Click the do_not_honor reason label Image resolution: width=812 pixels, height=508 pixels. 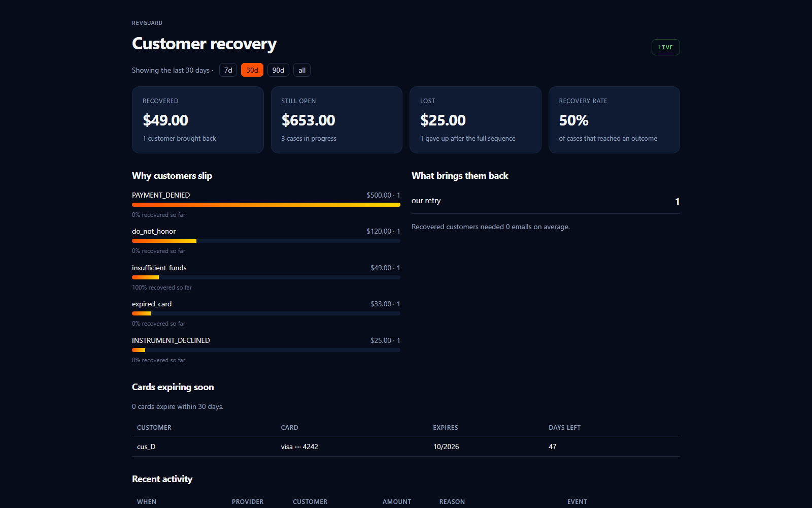coord(154,231)
